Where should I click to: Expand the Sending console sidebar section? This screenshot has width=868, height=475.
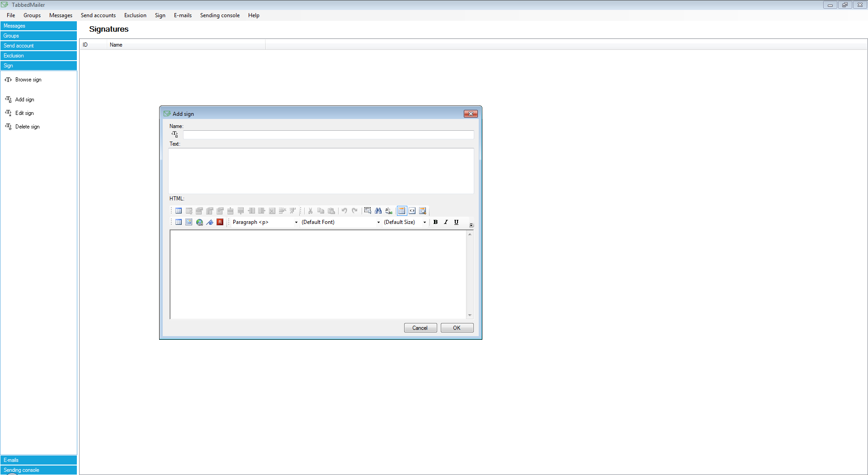[x=38, y=470]
